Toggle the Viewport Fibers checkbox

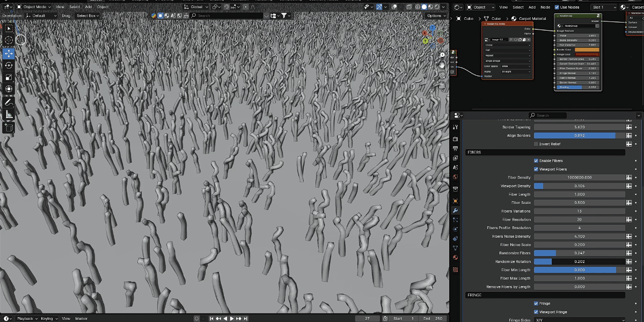536,169
